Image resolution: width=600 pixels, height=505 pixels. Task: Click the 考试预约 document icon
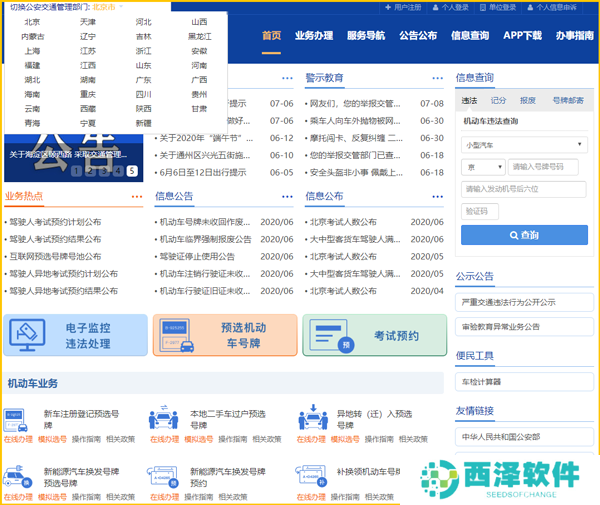click(331, 336)
